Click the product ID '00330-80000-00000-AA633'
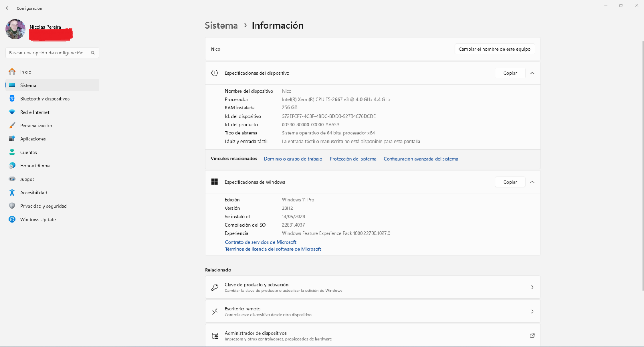644x347 pixels. [x=310, y=125]
